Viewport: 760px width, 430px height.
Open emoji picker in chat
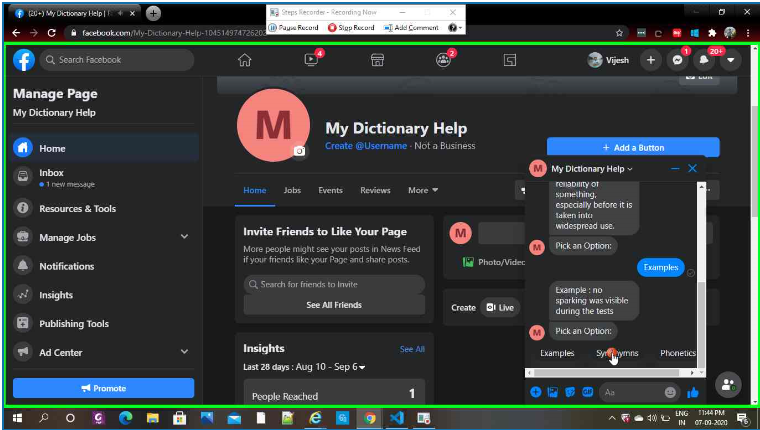click(x=670, y=392)
